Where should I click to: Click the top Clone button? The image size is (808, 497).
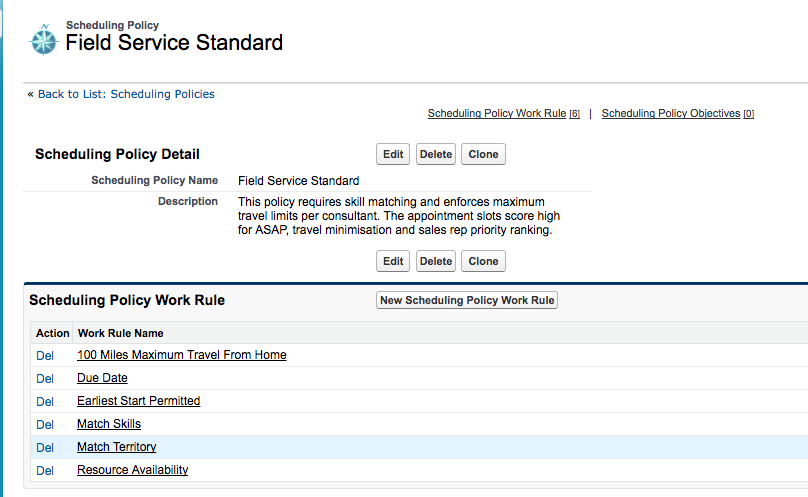(x=483, y=154)
